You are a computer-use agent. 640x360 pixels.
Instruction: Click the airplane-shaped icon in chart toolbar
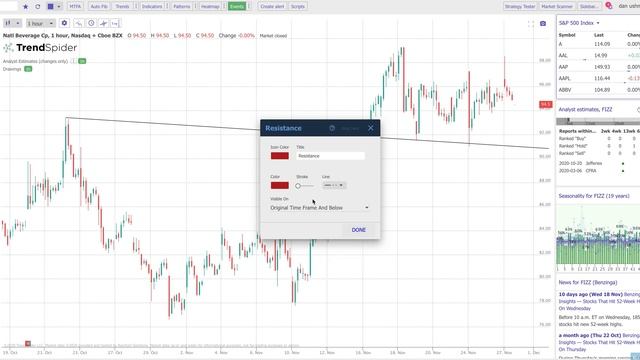104,23
